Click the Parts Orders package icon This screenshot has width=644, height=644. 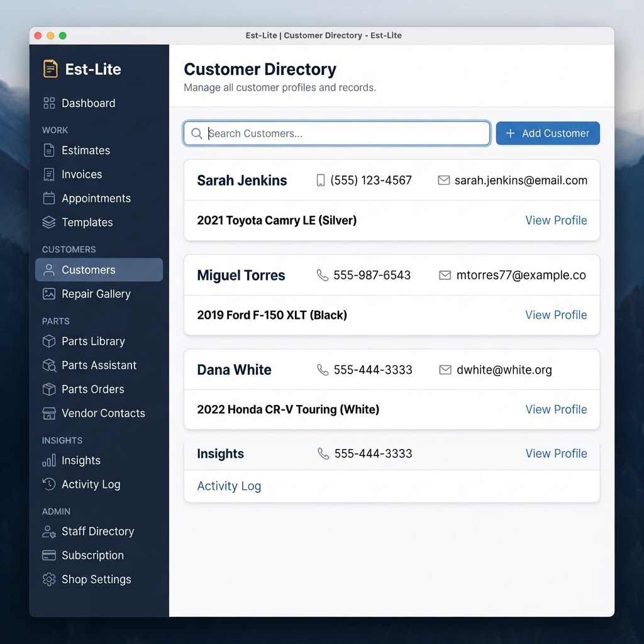49,389
